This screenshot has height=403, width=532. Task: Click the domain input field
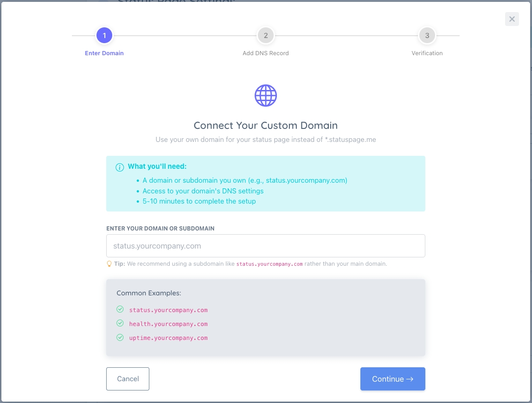tap(265, 246)
